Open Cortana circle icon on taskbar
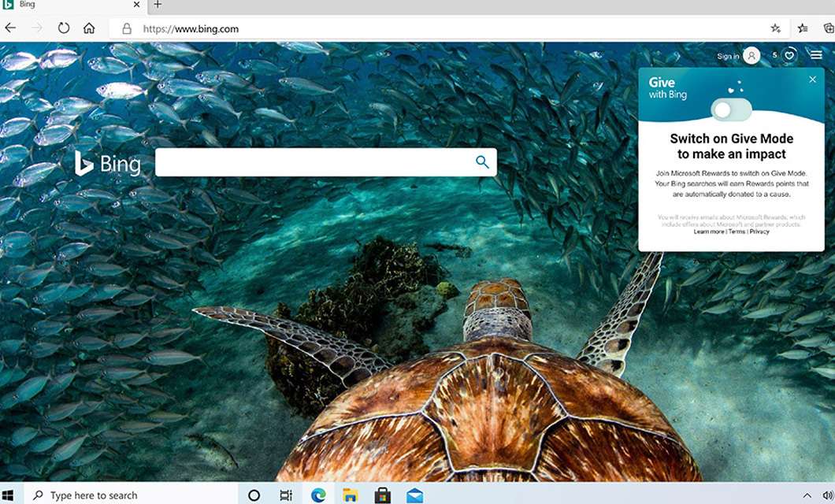The height and width of the screenshot is (504, 835). (254, 495)
